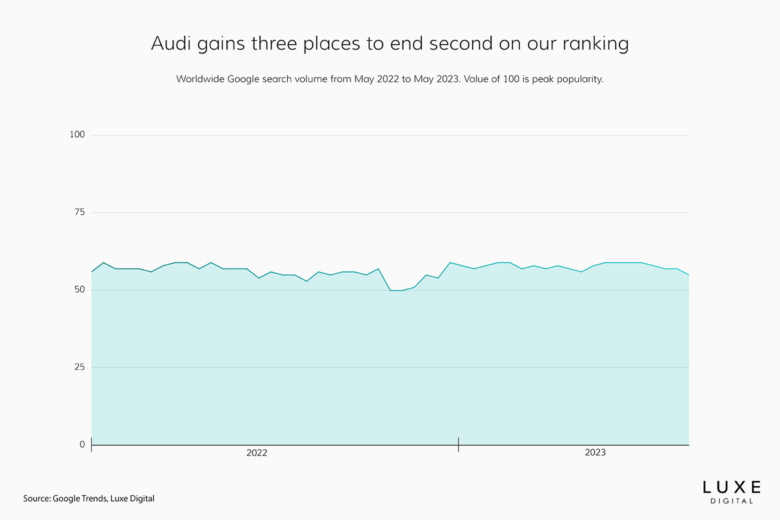Click the chart title about Audi's ranking
This screenshot has height=520, width=780.
pos(390,44)
